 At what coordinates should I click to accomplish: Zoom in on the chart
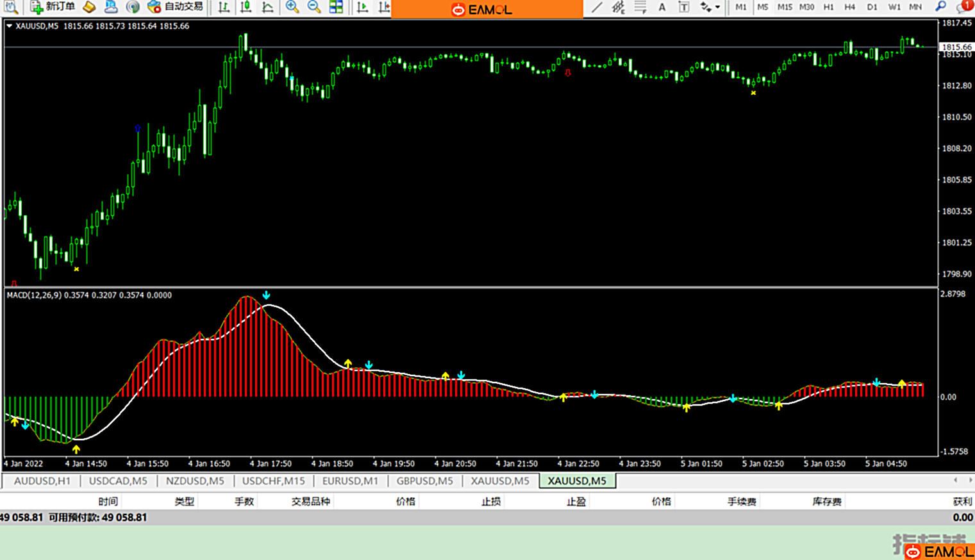[292, 7]
